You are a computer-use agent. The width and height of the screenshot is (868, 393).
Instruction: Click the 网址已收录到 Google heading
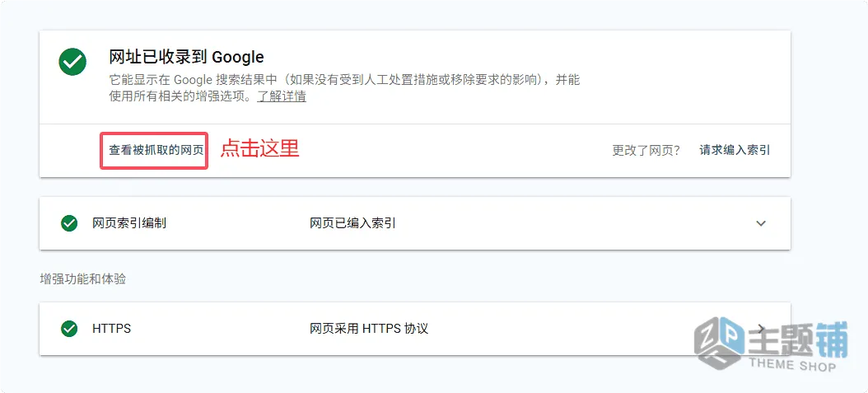pyautogui.click(x=187, y=57)
